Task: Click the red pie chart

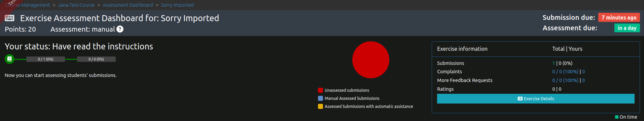Action: [370, 60]
